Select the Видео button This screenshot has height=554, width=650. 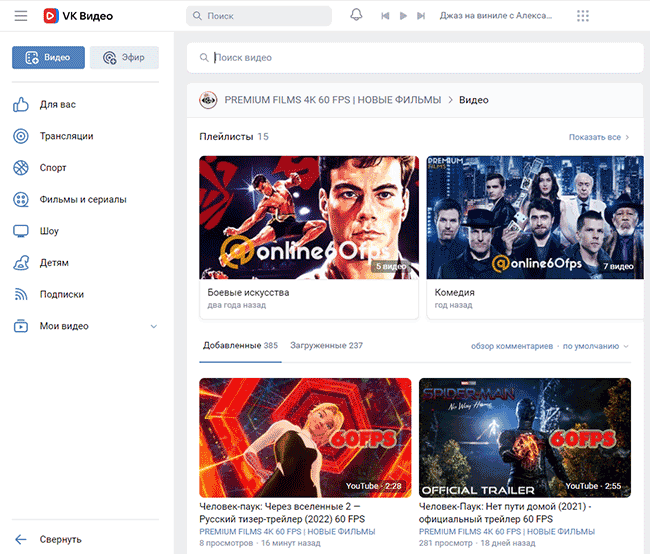tap(48, 57)
